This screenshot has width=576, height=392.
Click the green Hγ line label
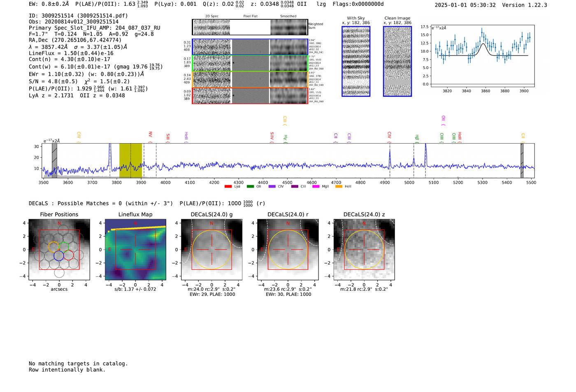(285, 139)
